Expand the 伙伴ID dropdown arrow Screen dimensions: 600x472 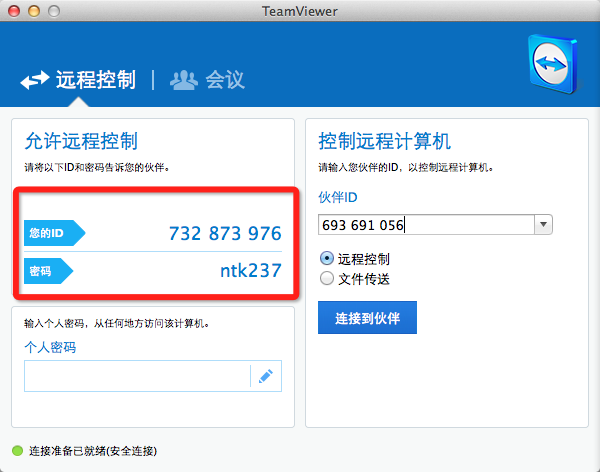point(543,225)
